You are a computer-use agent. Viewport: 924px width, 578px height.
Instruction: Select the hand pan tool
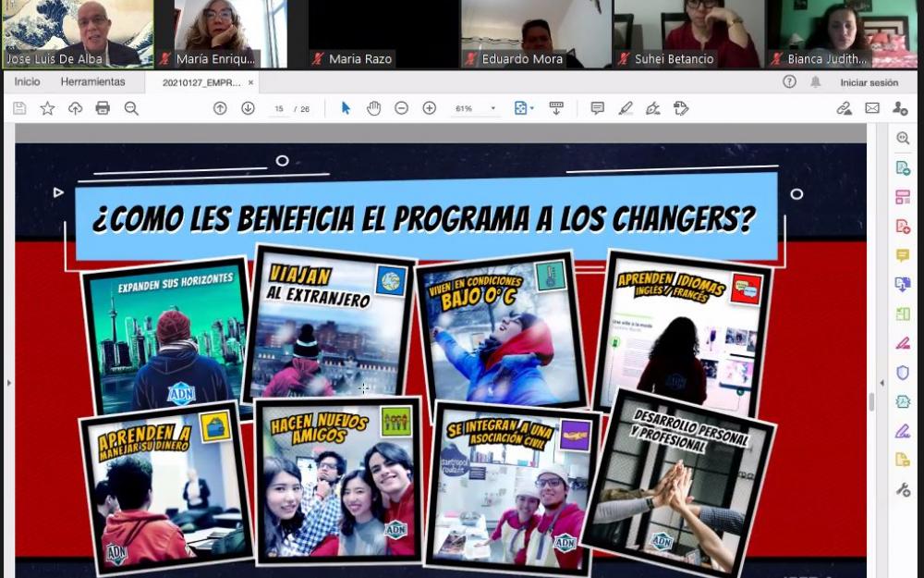[373, 108]
